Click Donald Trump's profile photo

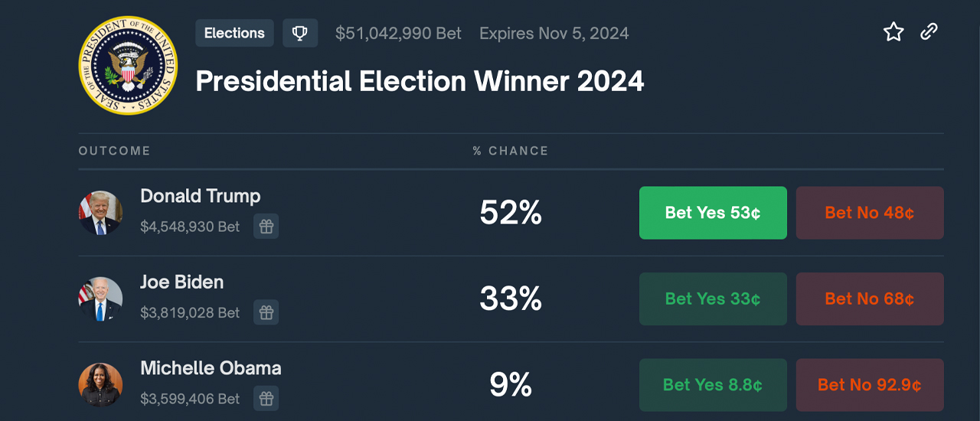pyautogui.click(x=100, y=213)
